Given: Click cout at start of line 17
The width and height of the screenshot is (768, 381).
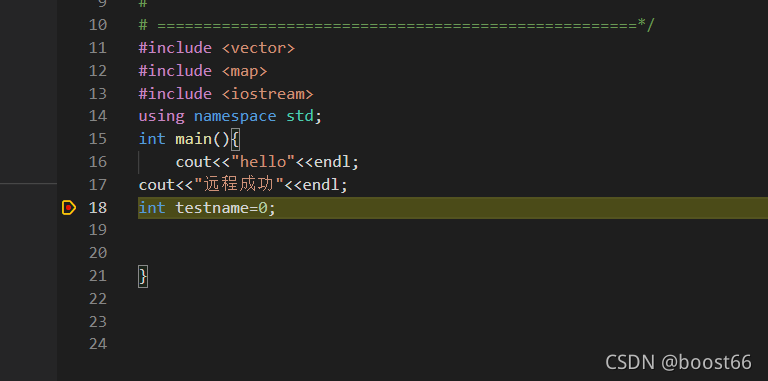Looking at the screenshot, I should coord(157,185).
